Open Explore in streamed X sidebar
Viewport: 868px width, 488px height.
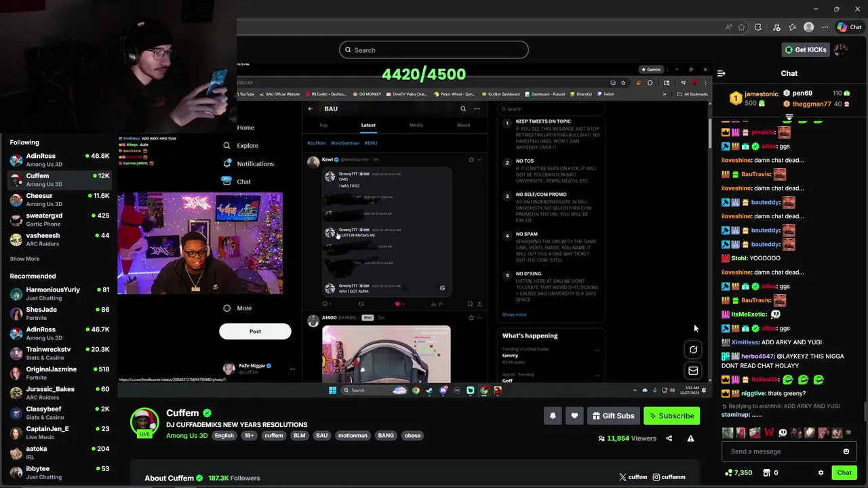[x=241, y=145]
